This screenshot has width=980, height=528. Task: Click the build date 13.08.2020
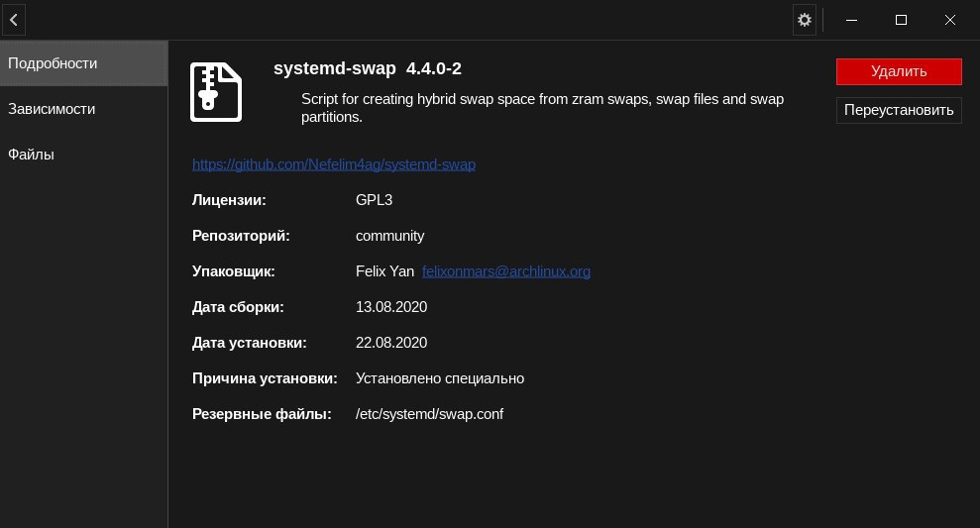(391, 307)
